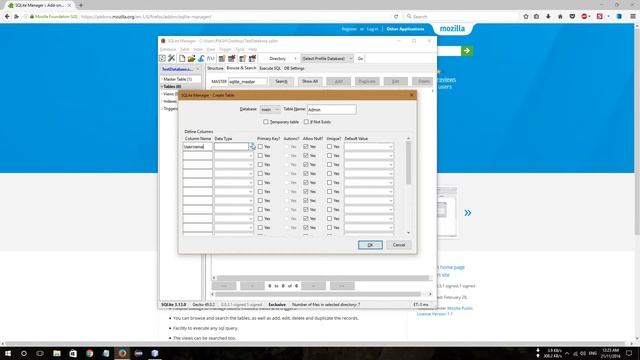This screenshot has height=360, width=640.
Task: Open the Index menu
Action: click(x=198, y=49)
